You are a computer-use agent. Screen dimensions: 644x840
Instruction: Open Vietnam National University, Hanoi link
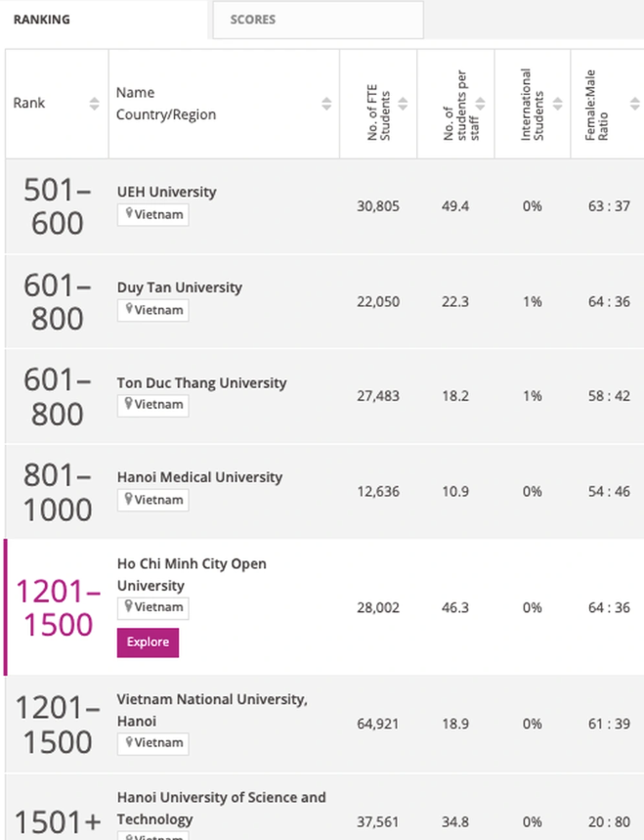212,709
